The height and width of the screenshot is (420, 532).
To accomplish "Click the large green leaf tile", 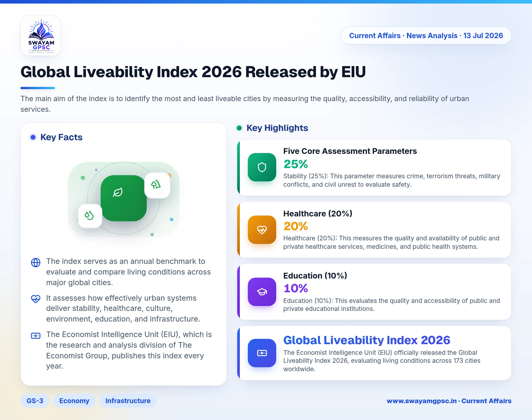I will click(124, 198).
